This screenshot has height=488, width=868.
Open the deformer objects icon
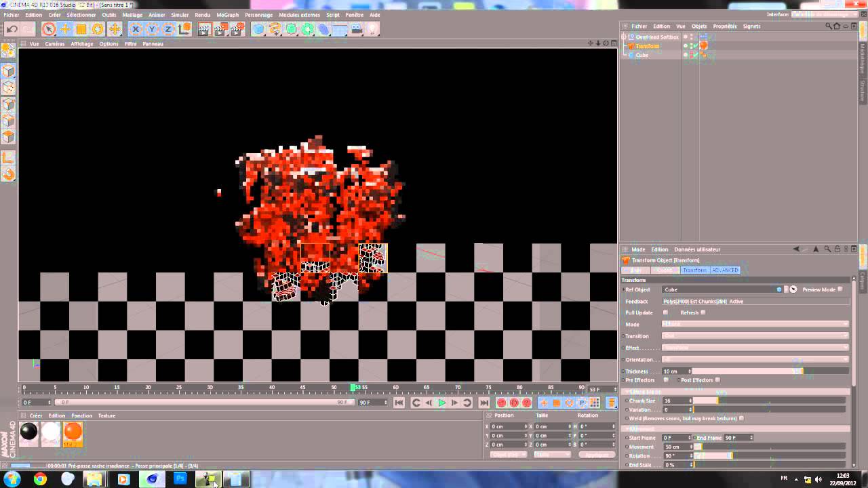tap(324, 29)
